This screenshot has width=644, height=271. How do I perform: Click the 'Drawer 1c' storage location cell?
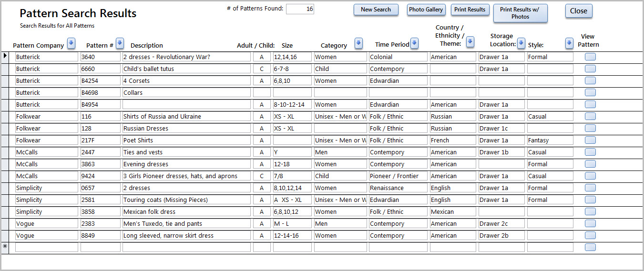[501, 129]
